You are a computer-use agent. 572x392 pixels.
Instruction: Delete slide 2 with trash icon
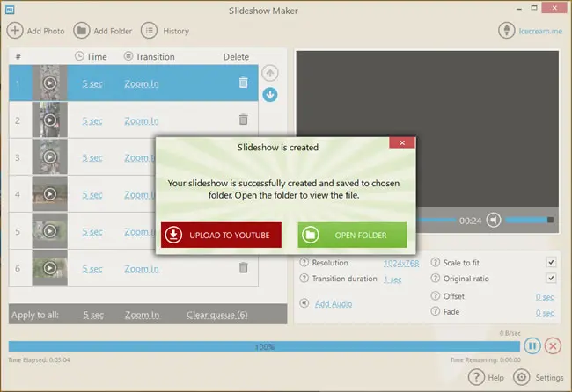pyautogui.click(x=243, y=120)
